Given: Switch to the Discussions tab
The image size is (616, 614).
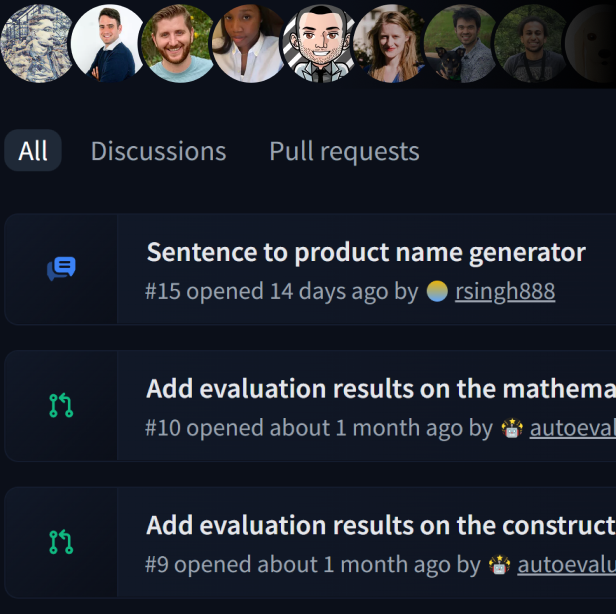Looking at the screenshot, I should tap(158, 151).
